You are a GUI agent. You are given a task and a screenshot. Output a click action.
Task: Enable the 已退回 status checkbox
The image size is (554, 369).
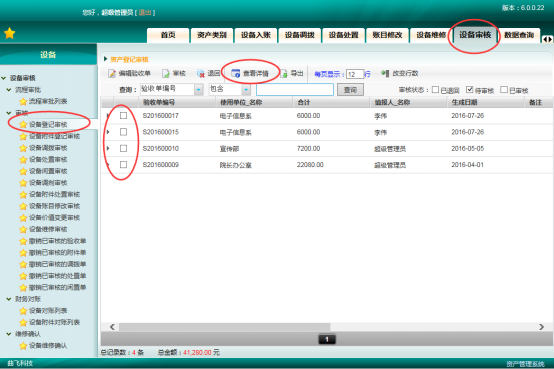point(435,90)
